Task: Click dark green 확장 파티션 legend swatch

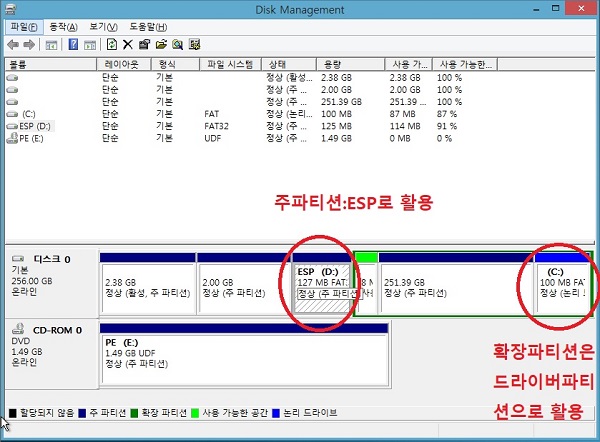Action: point(134,413)
